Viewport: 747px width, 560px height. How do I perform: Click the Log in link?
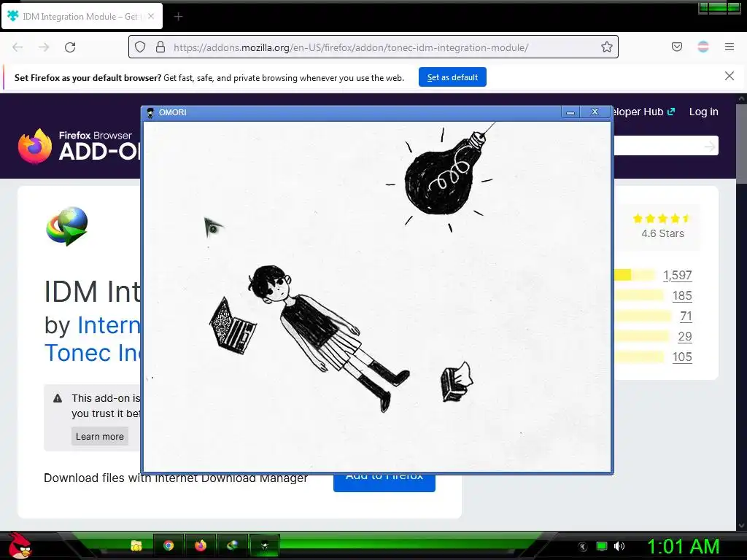click(703, 112)
